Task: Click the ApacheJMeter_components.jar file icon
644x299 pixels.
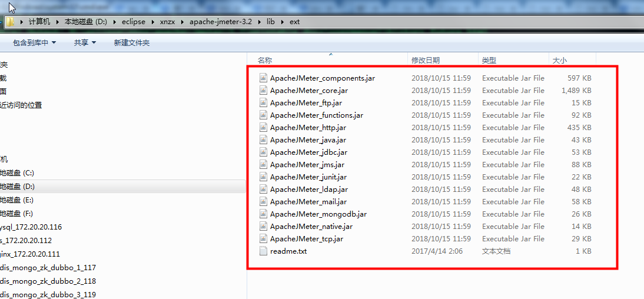Action: click(263, 78)
